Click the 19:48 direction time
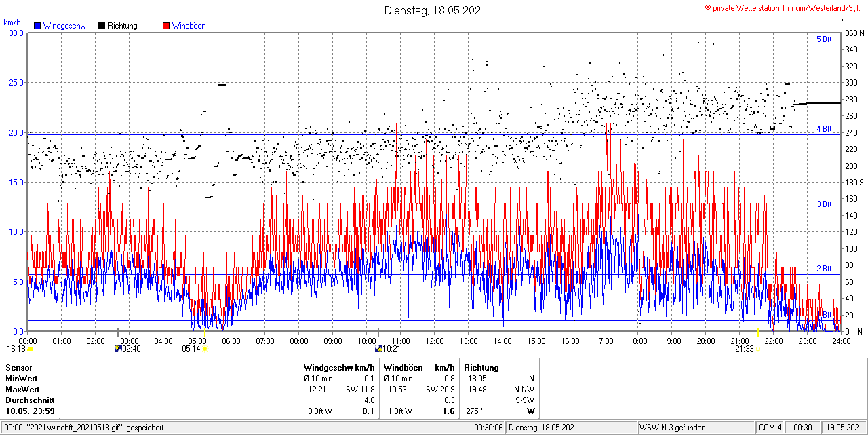 pos(477,390)
